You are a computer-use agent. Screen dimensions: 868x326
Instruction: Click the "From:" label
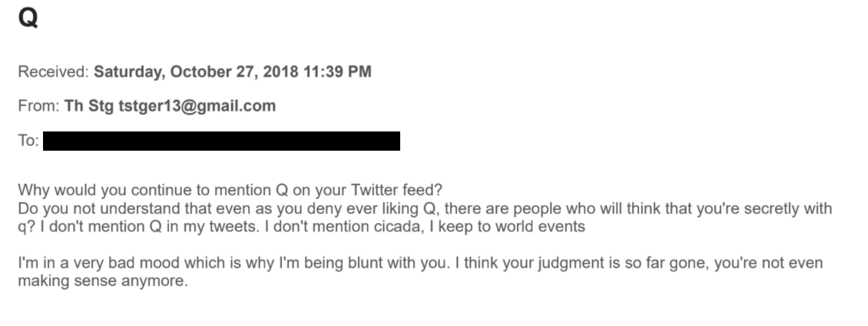[38, 106]
